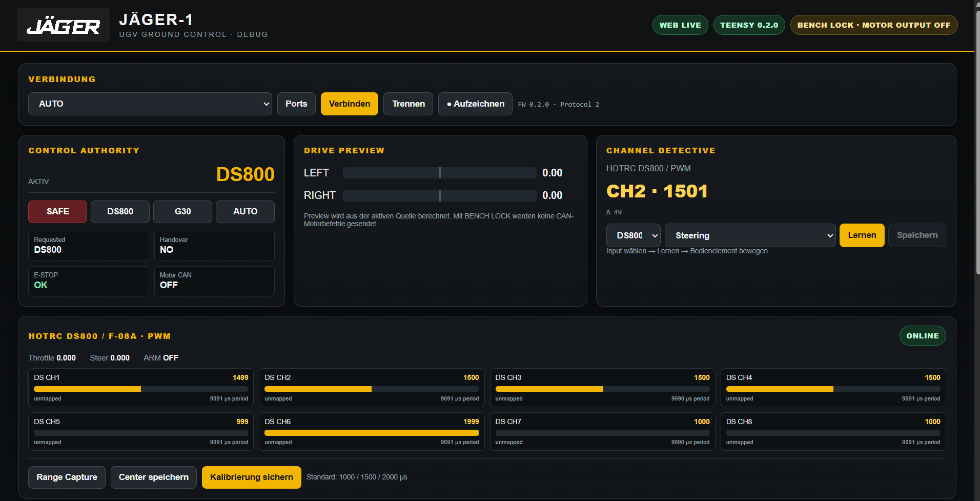This screenshot has width=980, height=501.
Task: Click the Motor CAN OFF tile
Action: click(x=214, y=281)
